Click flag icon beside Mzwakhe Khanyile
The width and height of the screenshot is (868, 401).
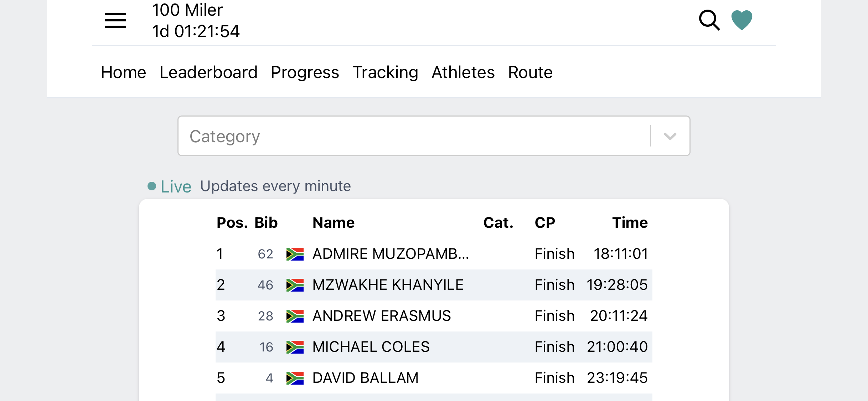click(x=295, y=285)
